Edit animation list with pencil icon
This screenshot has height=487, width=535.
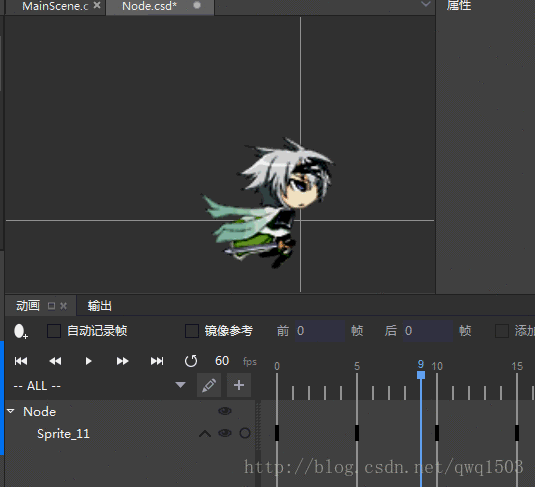[209, 385]
